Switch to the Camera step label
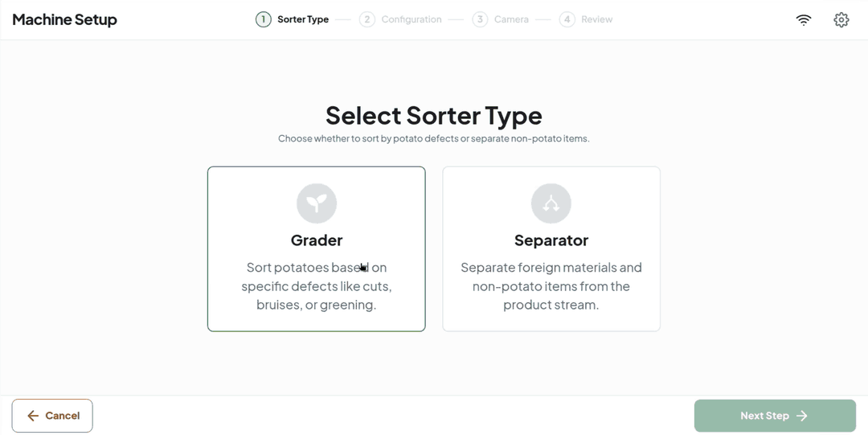This screenshot has height=435, width=868. tap(511, 19)
